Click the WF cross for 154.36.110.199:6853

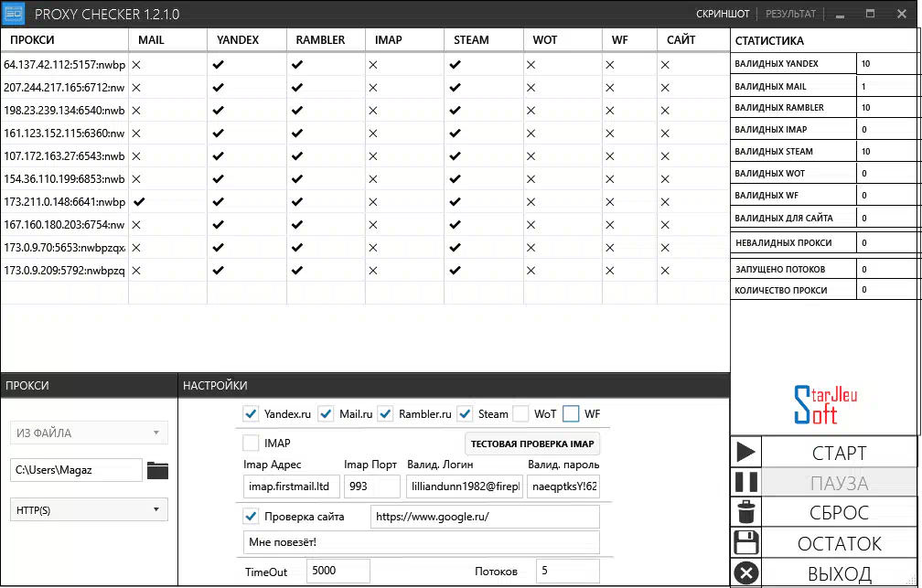(x=610, y=179)
